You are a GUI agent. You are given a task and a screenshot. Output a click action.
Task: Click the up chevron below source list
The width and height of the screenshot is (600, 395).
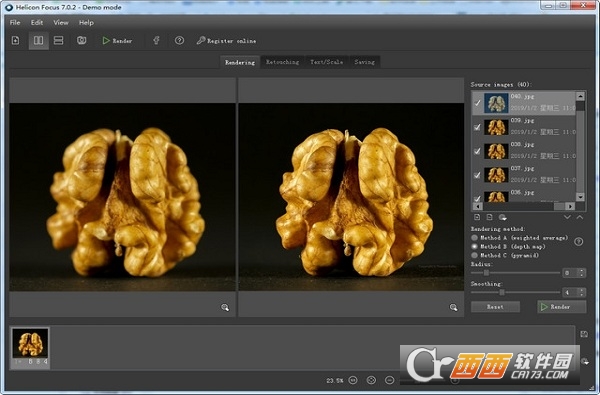pos(580,217)
